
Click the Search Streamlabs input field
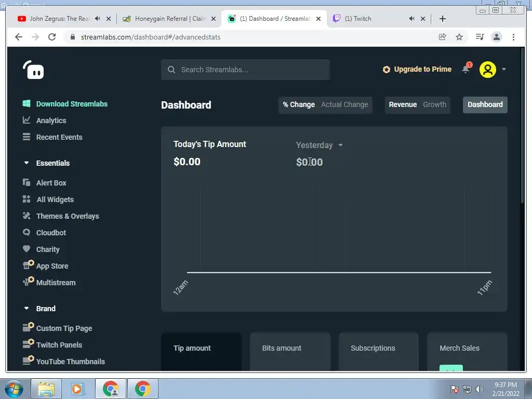245,70
